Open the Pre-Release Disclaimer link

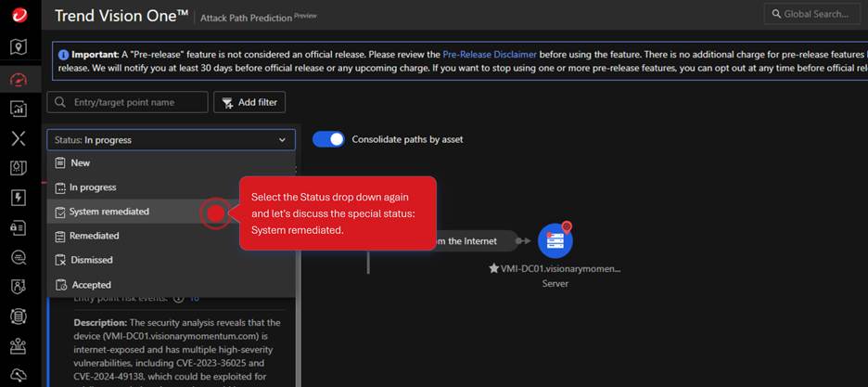490,55
